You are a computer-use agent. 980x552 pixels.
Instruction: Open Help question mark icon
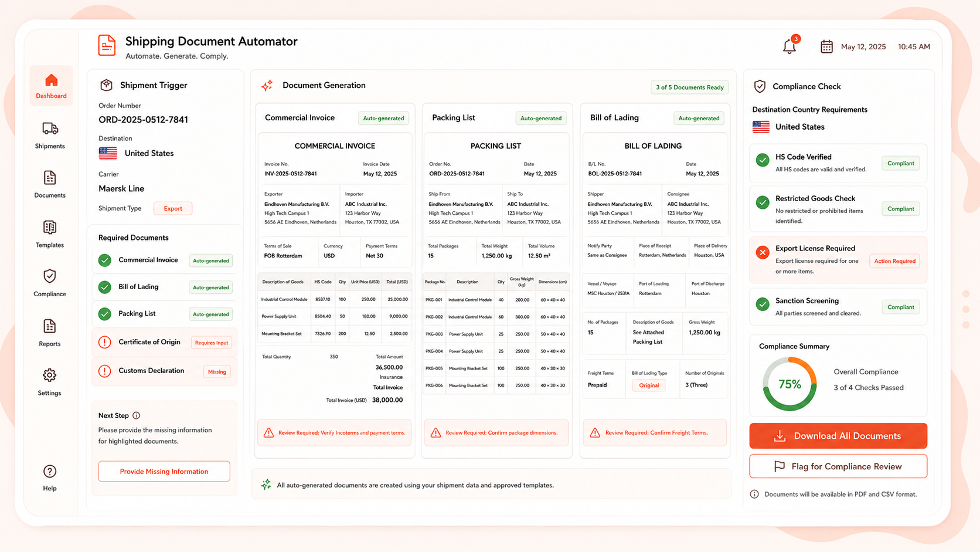(50, 472)
